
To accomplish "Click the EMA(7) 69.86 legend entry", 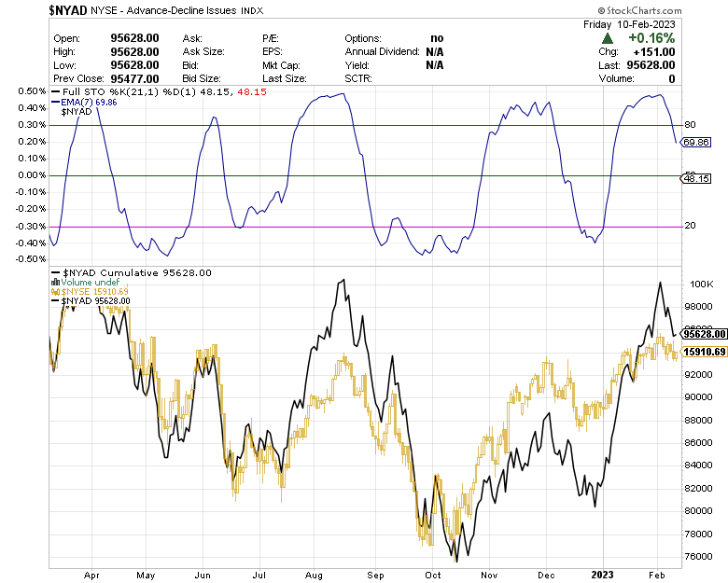I will point(93,101).
